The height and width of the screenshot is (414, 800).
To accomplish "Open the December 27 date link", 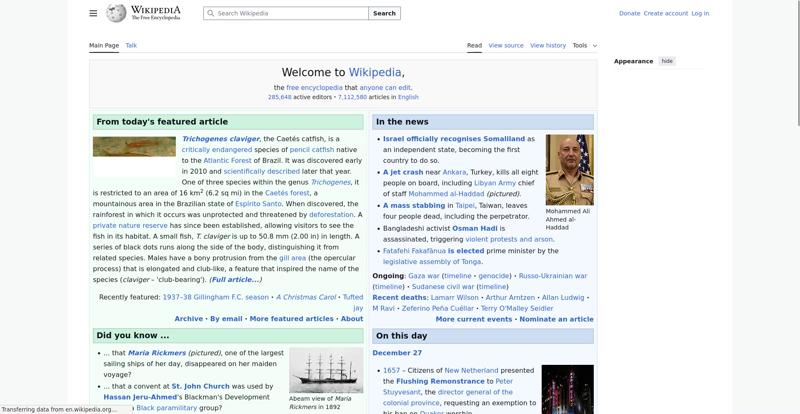I will (x=397, y=353).
